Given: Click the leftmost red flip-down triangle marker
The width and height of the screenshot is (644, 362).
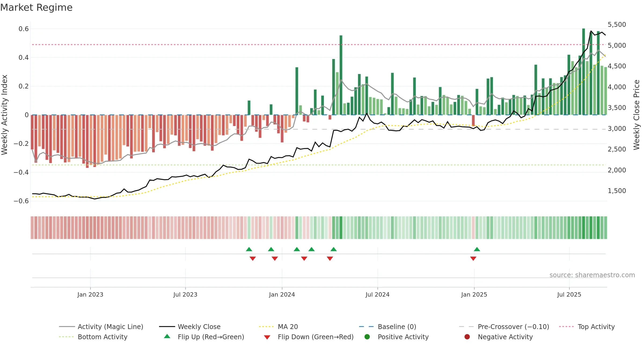Looking at the screenshot, I should tap(253, 258).
